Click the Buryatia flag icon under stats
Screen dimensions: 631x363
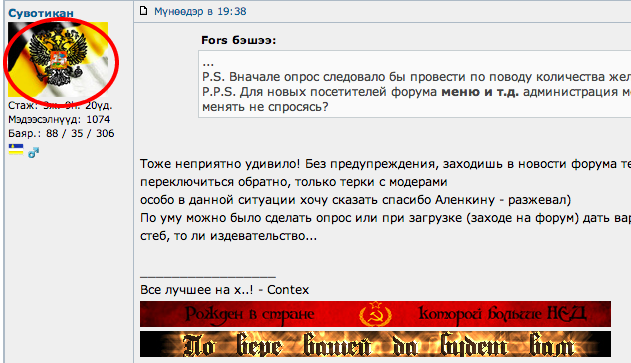(x=16, y=150)
